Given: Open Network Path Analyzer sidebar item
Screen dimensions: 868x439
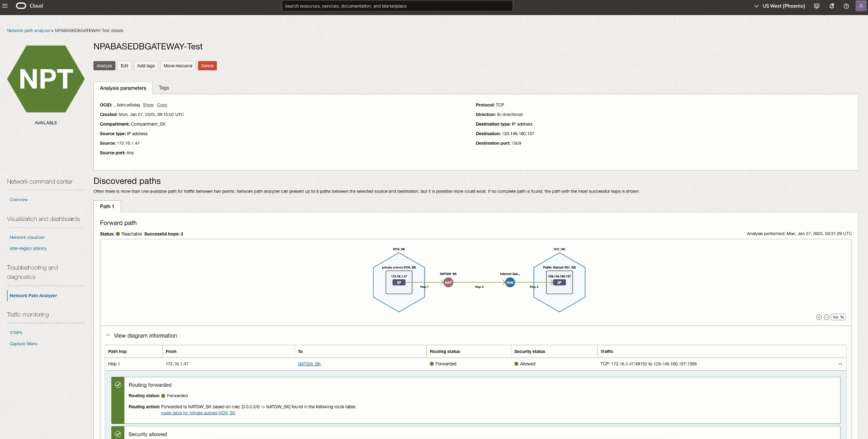Looking at the screenshot, I should 33,296.
